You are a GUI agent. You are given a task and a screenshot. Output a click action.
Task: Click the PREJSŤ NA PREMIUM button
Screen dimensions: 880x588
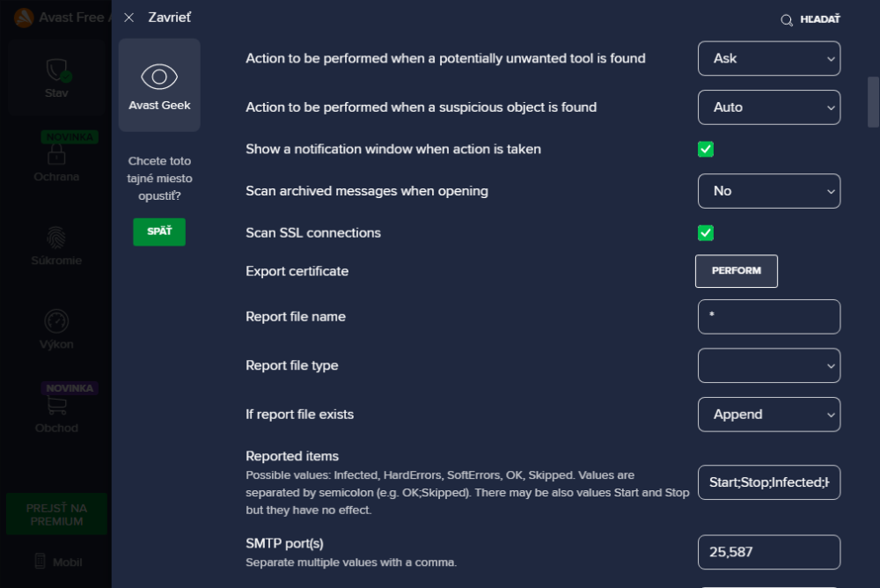click(x=55, y=514)
